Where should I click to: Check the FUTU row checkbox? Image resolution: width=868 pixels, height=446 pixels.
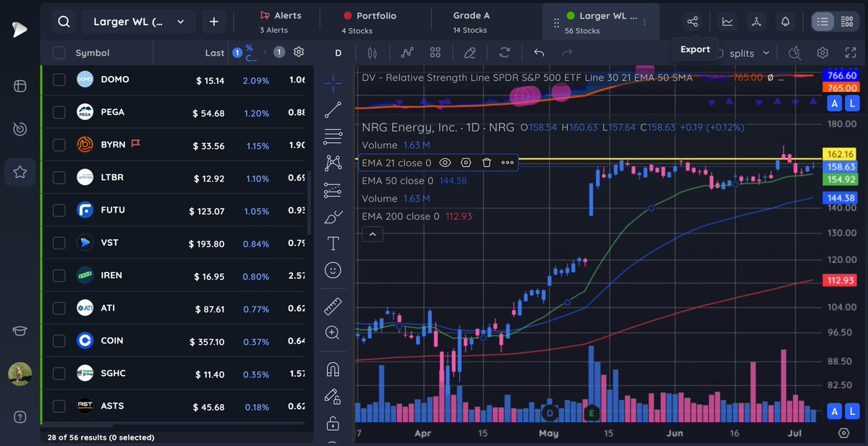(x=59, y=210)
